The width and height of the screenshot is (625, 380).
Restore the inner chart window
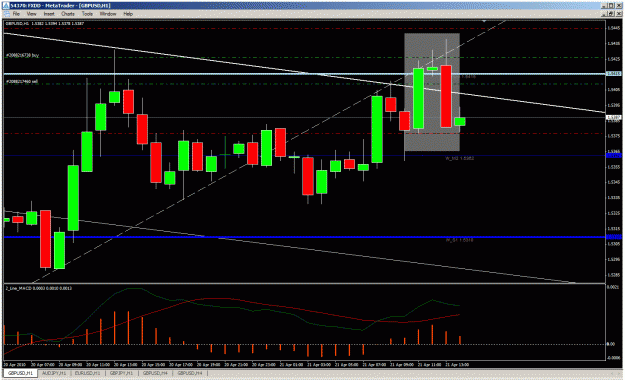tap(612, 14)
